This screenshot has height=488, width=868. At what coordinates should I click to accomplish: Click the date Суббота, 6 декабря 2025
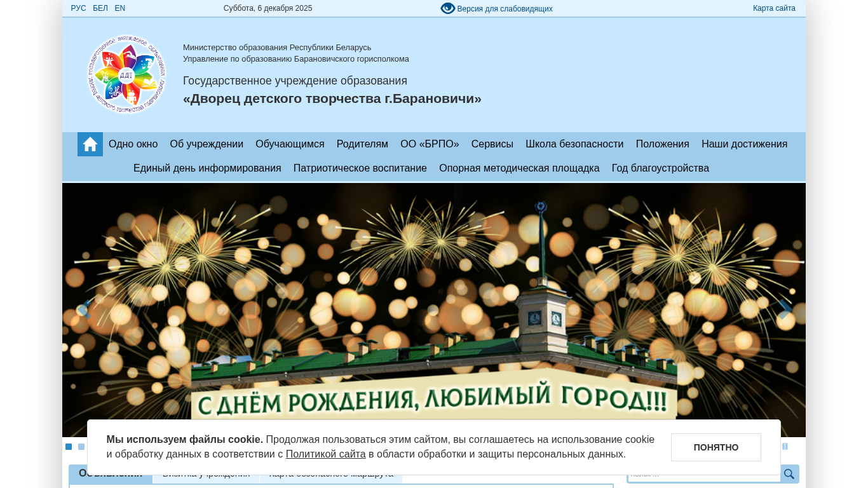pos(268,8)
